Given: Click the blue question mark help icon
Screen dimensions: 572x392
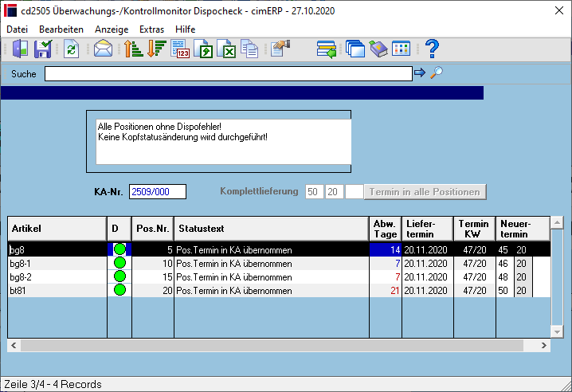Looking at the screenshot, I should pos(433,49).
